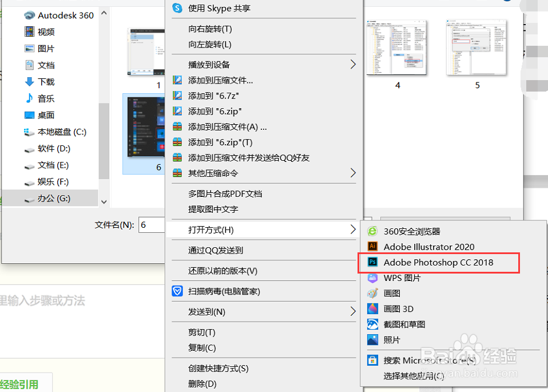Click the 文档 library icon
The width and height of the screenshot is (548, 392).
pos(29,65)
